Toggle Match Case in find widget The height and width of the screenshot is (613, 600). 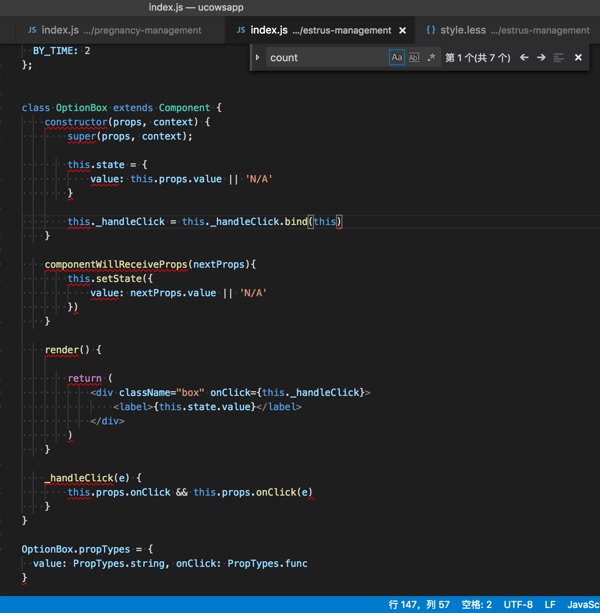(x=397, y=58)
